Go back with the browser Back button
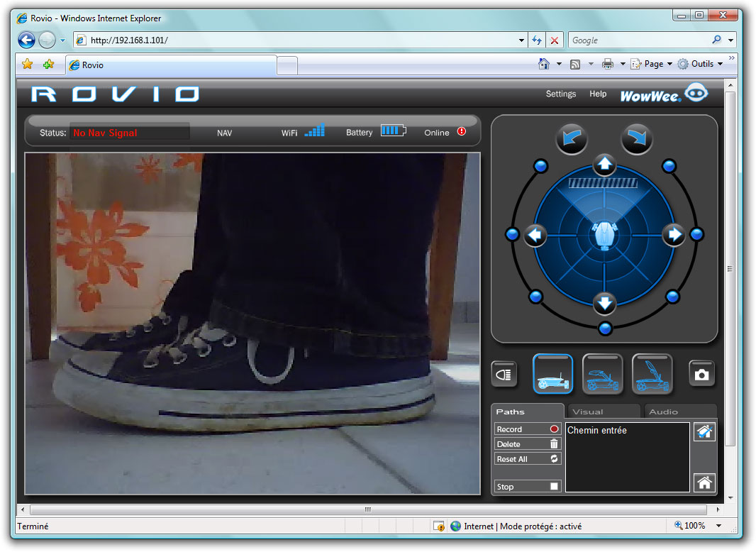 [x=26, y=40]
